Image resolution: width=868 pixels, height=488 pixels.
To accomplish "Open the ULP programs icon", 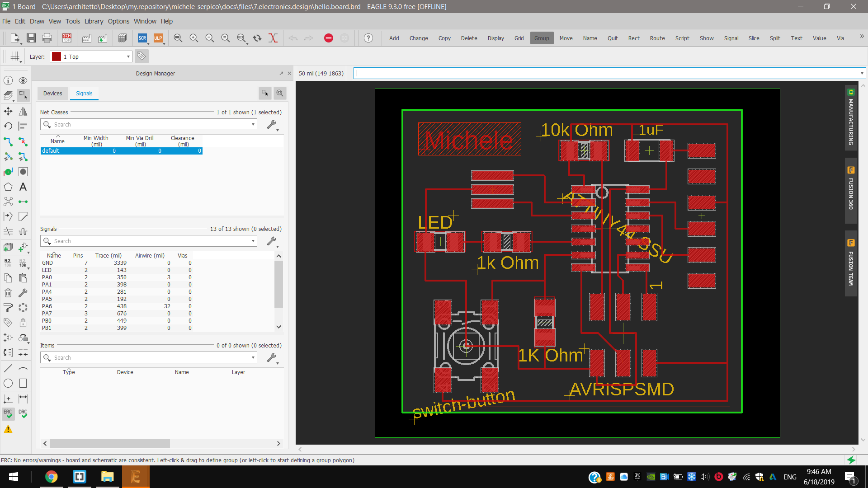I will (x=158, y=38).
